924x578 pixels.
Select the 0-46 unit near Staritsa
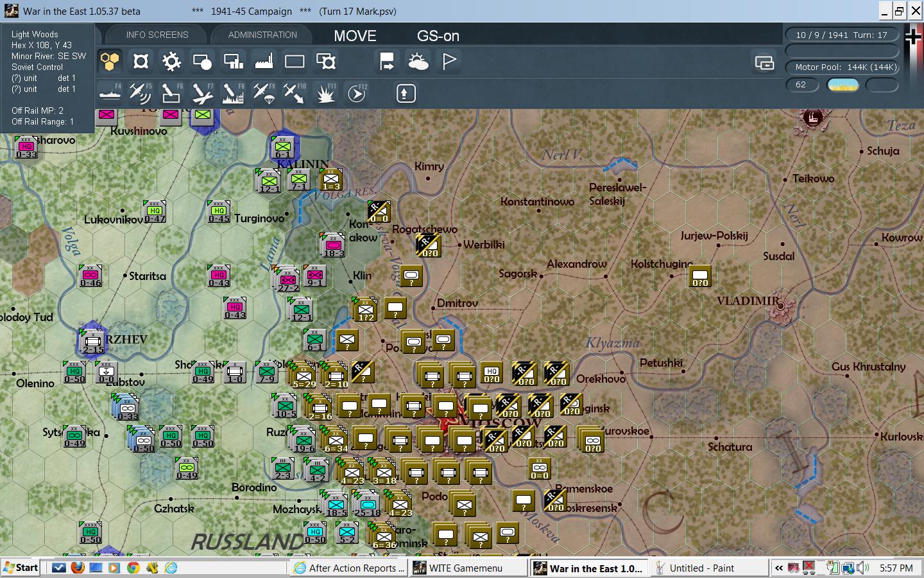[90, 276]
